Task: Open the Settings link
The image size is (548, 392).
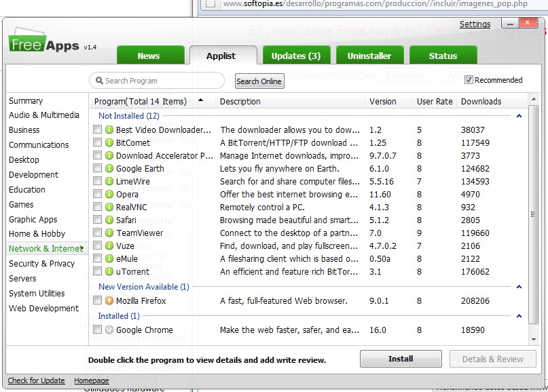Action: [x=475, y=24]
